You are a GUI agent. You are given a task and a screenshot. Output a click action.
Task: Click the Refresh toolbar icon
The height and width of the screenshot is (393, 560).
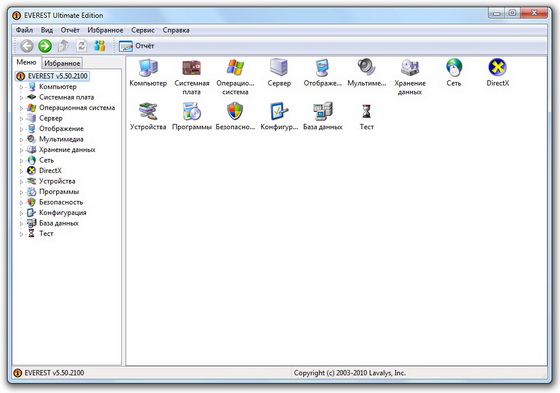click(x=81, y=46)
